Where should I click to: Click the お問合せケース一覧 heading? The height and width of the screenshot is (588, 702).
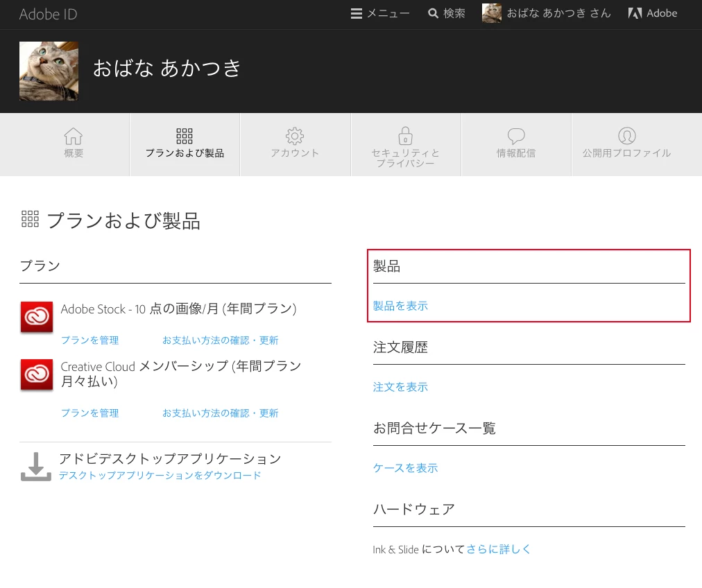pos(434,429)
